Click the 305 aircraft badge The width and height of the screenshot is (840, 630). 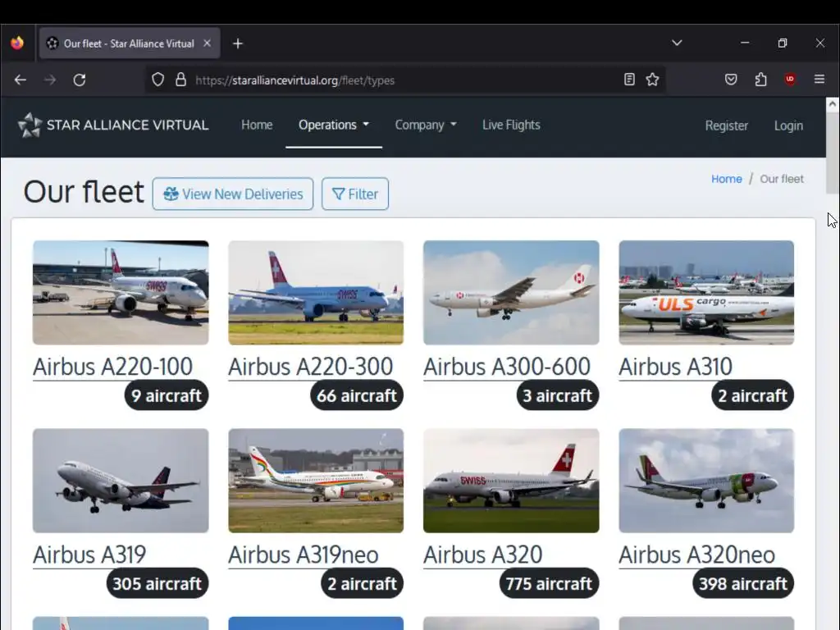[157, 583]
